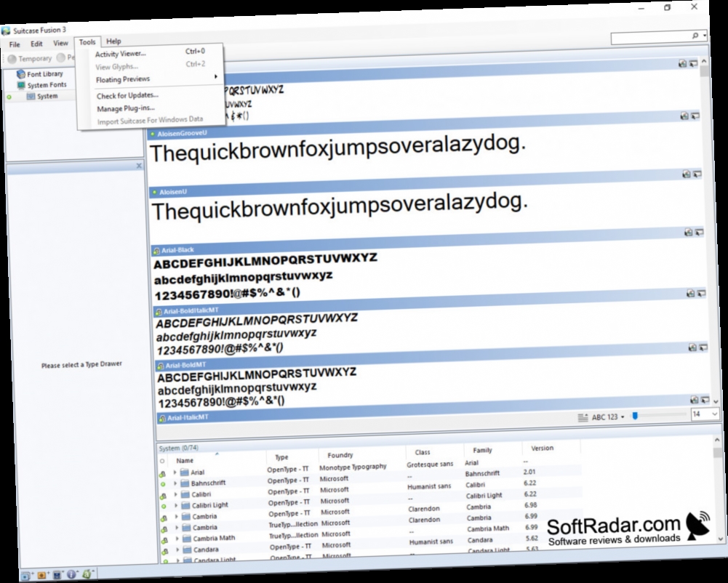Toggle the activation dot on AloisenU preview header
Viewport: 728px width, 583px height.
154,192
